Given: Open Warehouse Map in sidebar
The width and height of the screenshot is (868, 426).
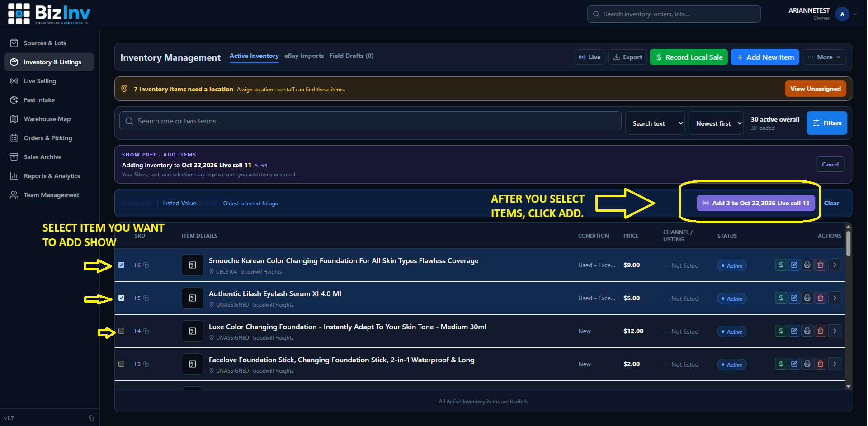Looking at the screenshot, I should coord(49,119).
